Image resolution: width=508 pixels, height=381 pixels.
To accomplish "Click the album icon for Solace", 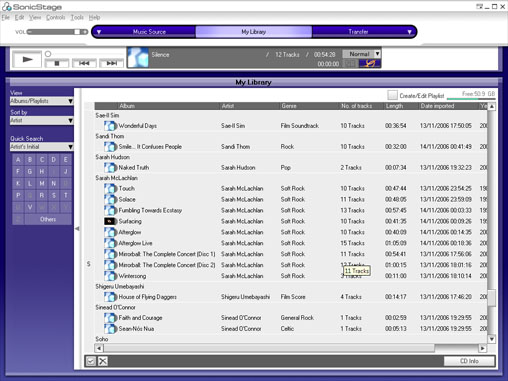I will [110, 199].
